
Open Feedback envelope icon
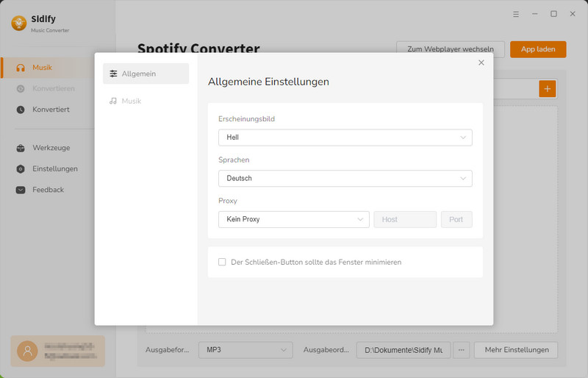[x=21, y=190]
